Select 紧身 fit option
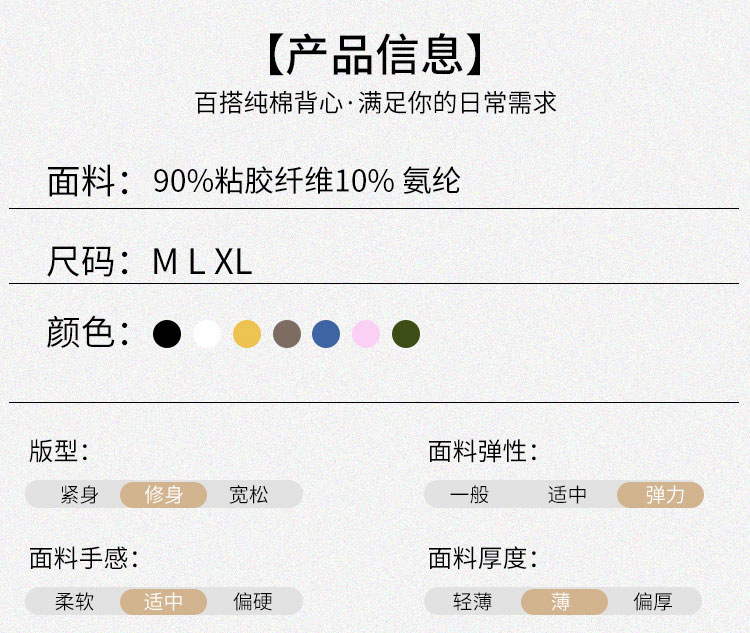Viewport: 750px width, 633px height. (x=79, y=495)
